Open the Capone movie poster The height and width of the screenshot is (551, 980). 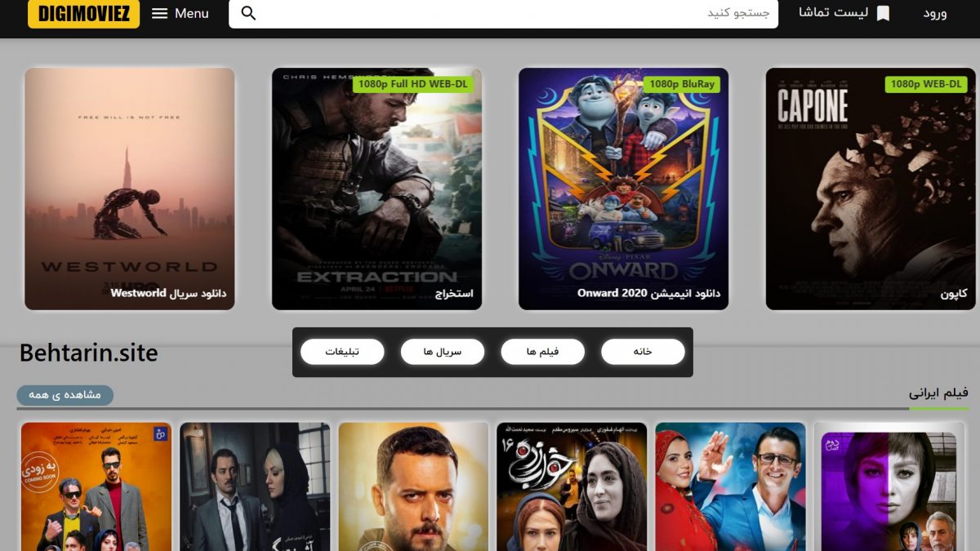[871, 189]
